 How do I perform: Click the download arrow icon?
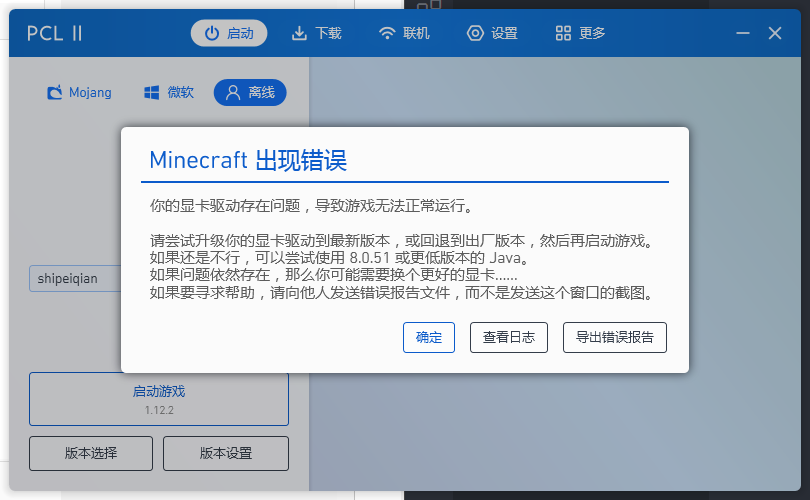point(299,34)
